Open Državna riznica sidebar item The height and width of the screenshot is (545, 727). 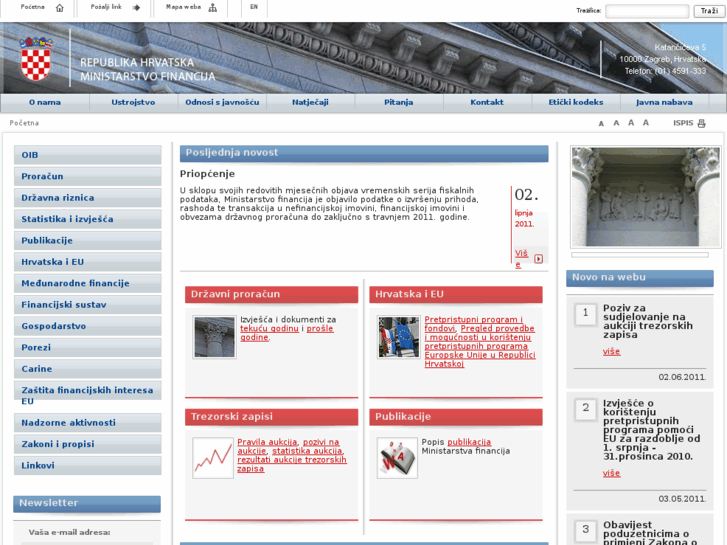tap(88, 198)
